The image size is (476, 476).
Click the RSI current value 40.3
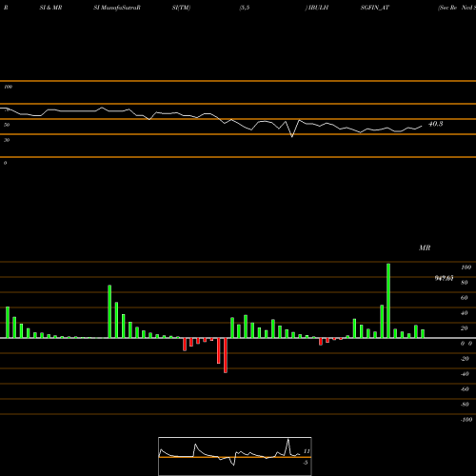pyautogui.click(x=435, y=124)
